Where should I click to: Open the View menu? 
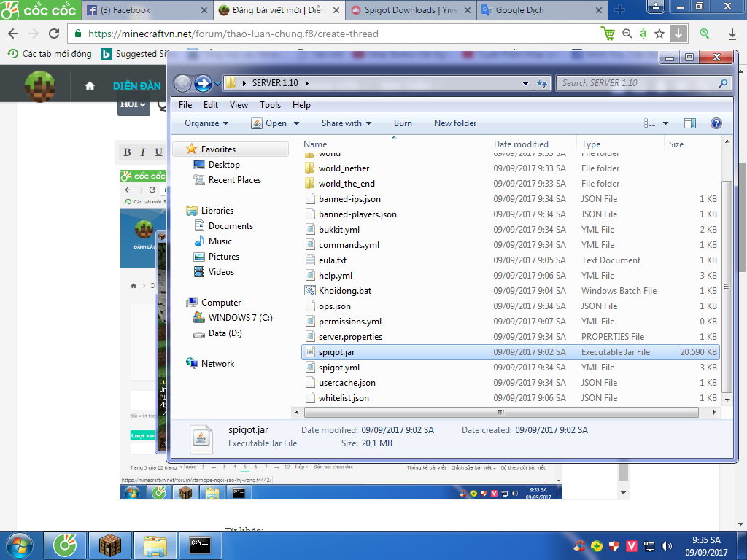click(239, 105)
